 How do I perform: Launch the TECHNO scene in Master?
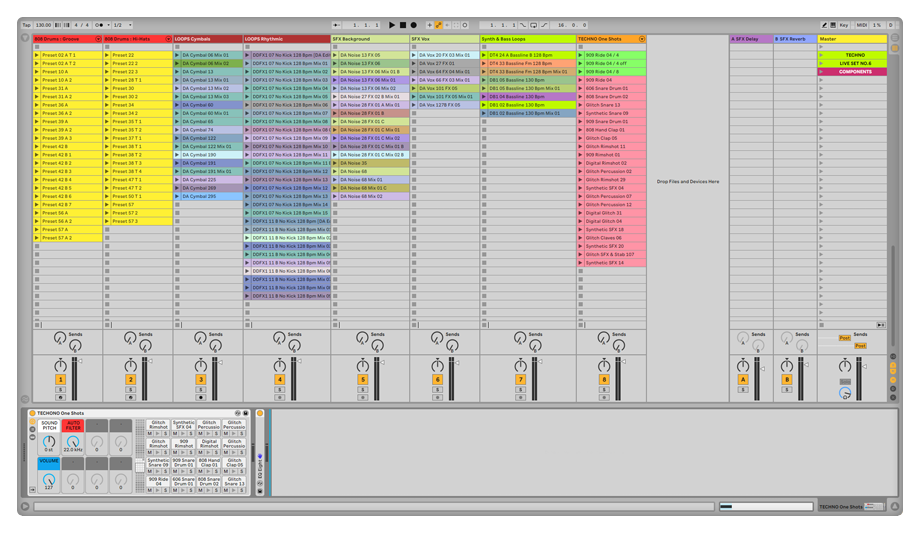(821, 55)
